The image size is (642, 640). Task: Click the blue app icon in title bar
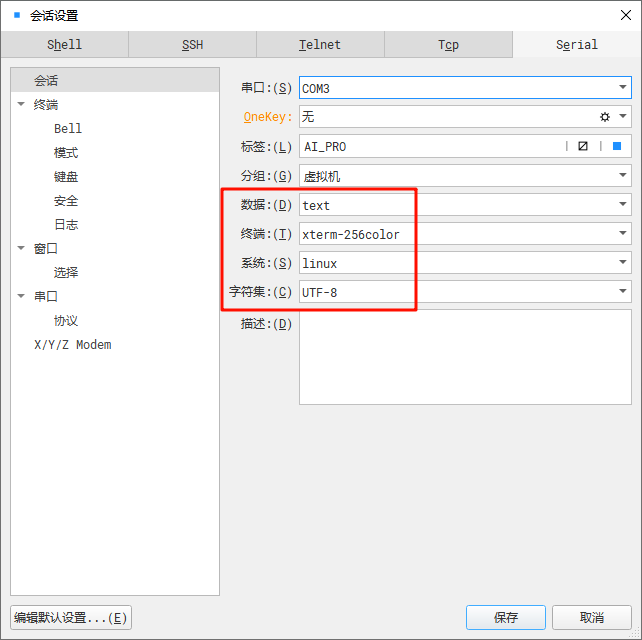click(x=17, y=15)
